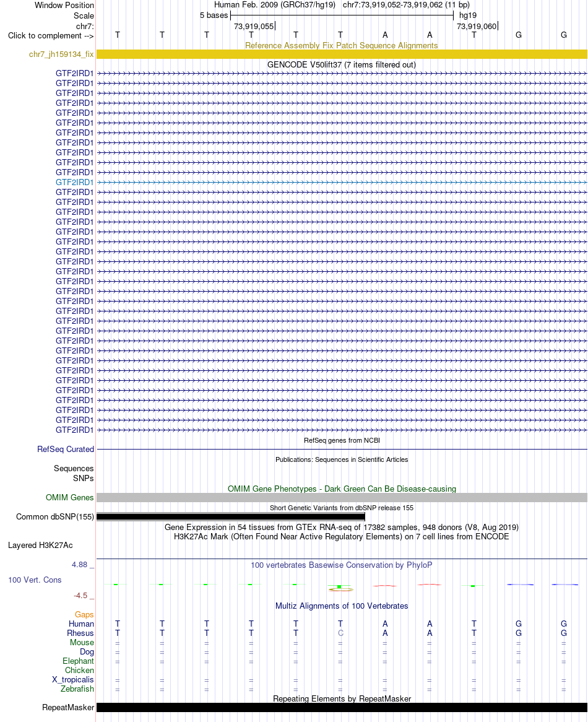Click the -4.5 PhyloP lower scale value
Image resolution: width=588 pixels, height=722 pixels.
point(80,596)
